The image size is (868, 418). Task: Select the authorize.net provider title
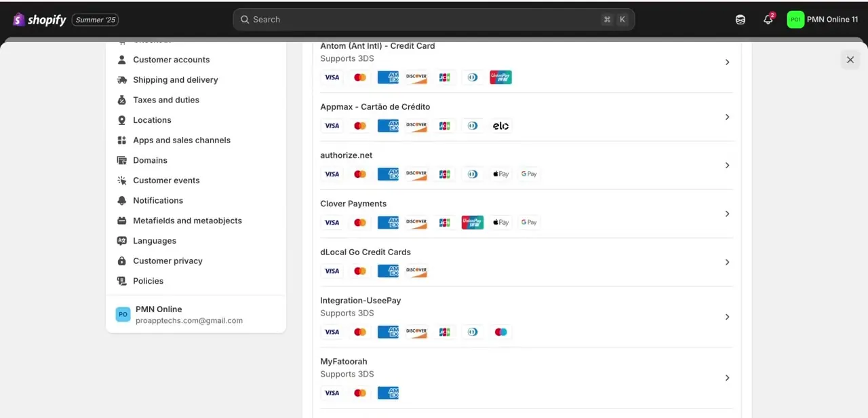(347, 155)
